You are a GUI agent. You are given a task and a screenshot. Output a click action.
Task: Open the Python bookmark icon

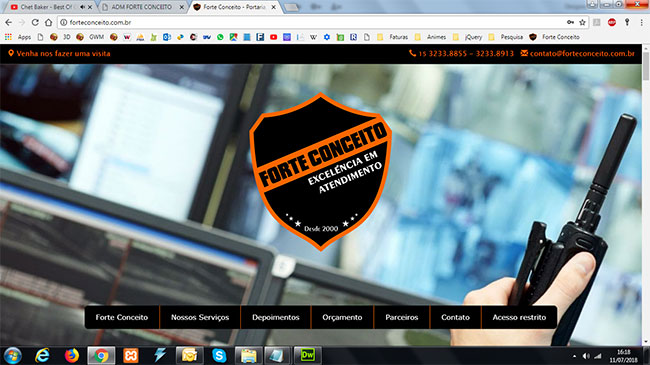[x=180, y=37]
